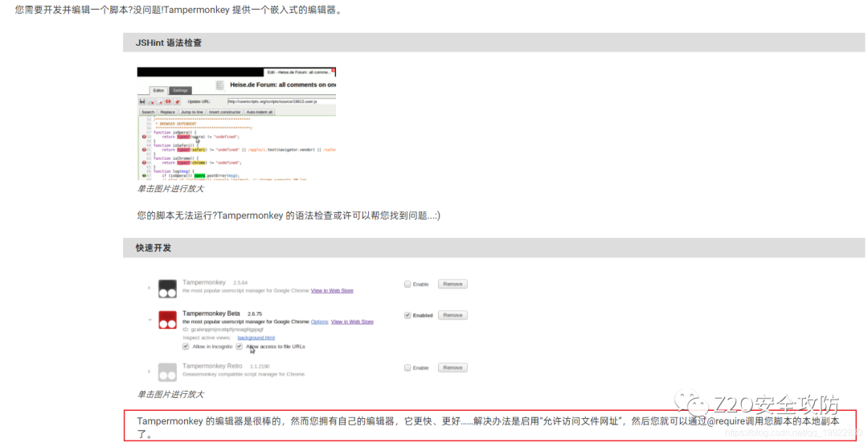Expand the Tampermonkey Retro extension details
Image resolution: width=868 pixels, height=443 pixels.
(149, 371)
